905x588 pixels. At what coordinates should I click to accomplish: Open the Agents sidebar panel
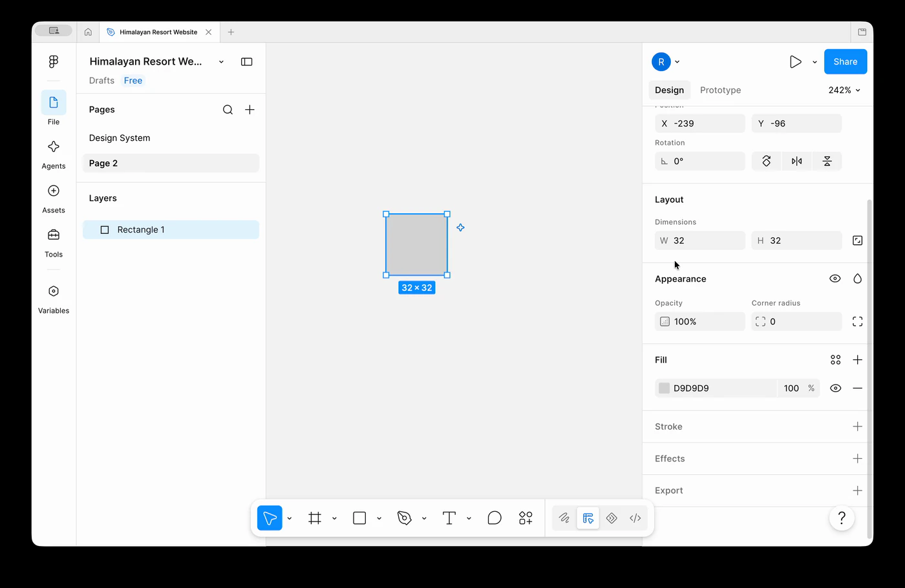coord(54,154)
